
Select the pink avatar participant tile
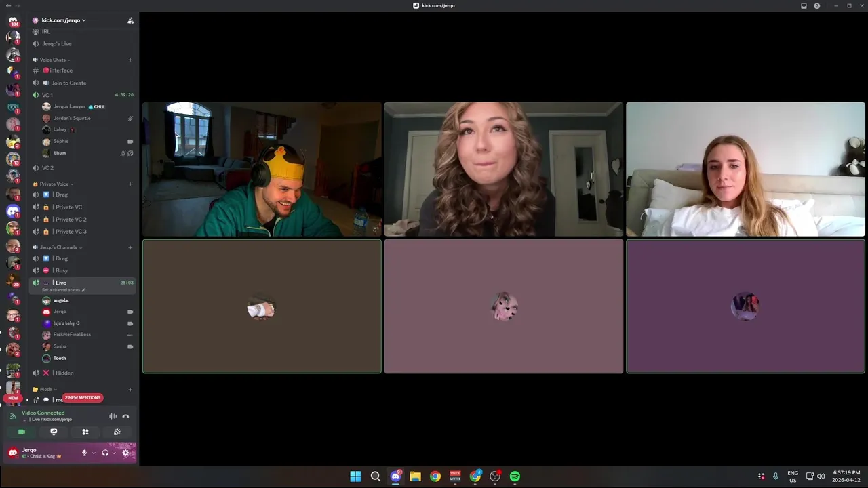click(503, 306)
